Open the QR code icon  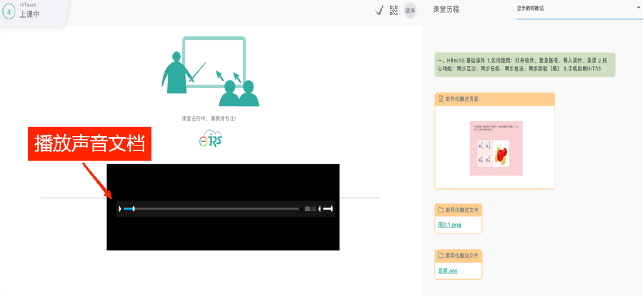click(394, 10)
